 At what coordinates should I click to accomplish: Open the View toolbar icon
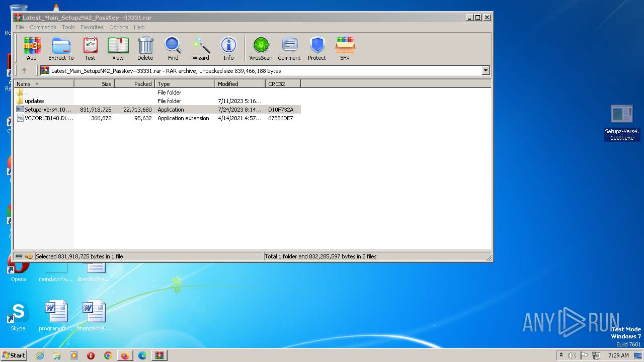coord(118,49)
